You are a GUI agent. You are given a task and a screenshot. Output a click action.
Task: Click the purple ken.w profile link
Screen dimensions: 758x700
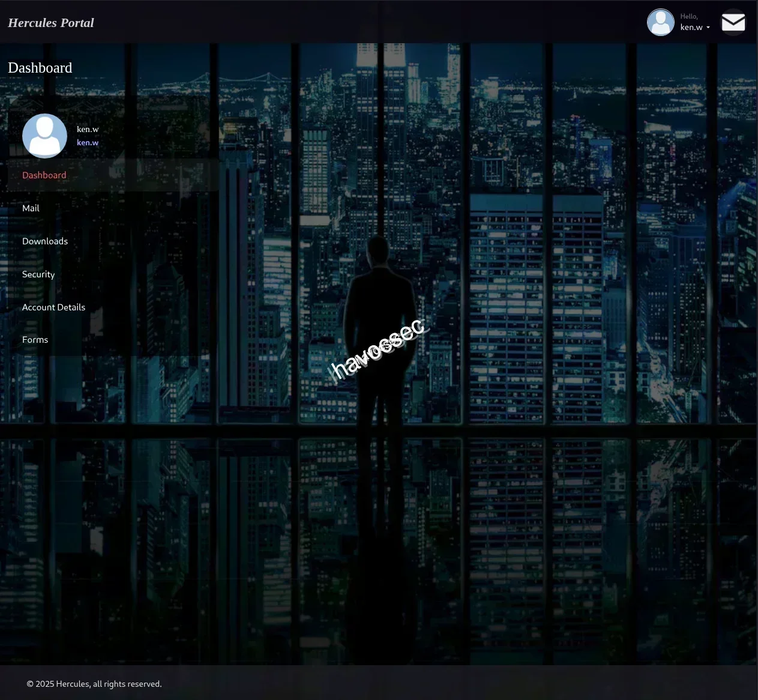[x=88, y=143]
